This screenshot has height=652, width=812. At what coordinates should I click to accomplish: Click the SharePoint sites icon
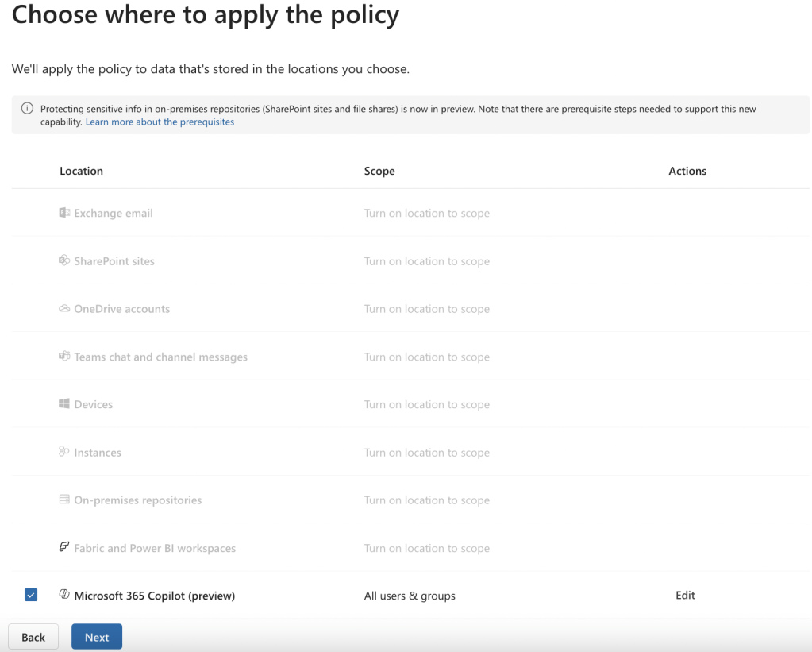point(64,260)
